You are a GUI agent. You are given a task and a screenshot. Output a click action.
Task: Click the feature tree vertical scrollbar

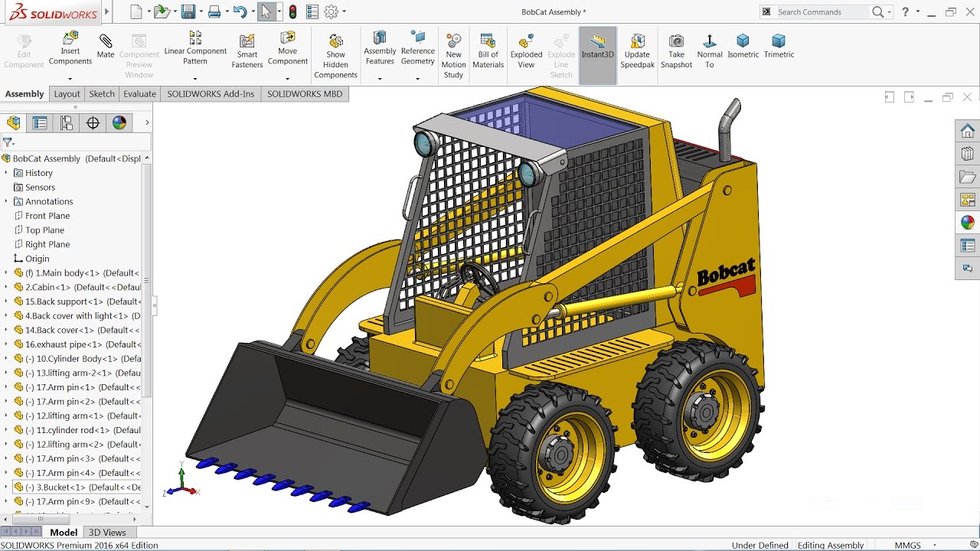147,279
